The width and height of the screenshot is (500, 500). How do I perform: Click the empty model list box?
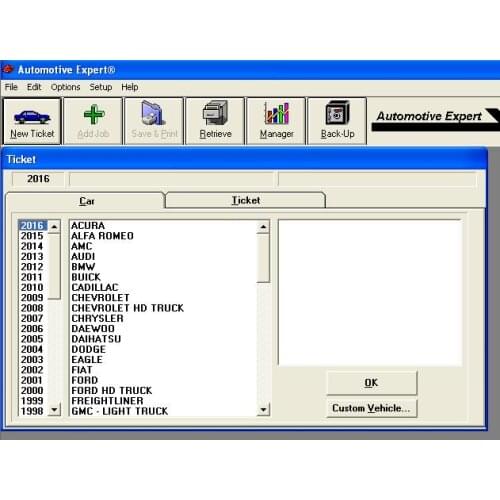pos(370,293)
